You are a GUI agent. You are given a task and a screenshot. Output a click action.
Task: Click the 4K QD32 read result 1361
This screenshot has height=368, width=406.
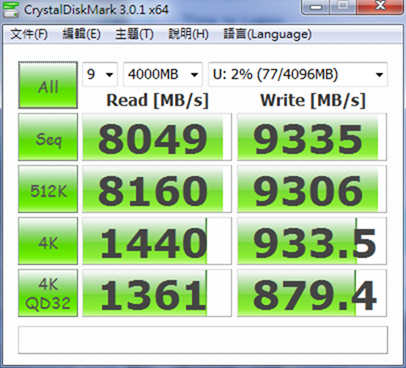[x=157, y=293]
